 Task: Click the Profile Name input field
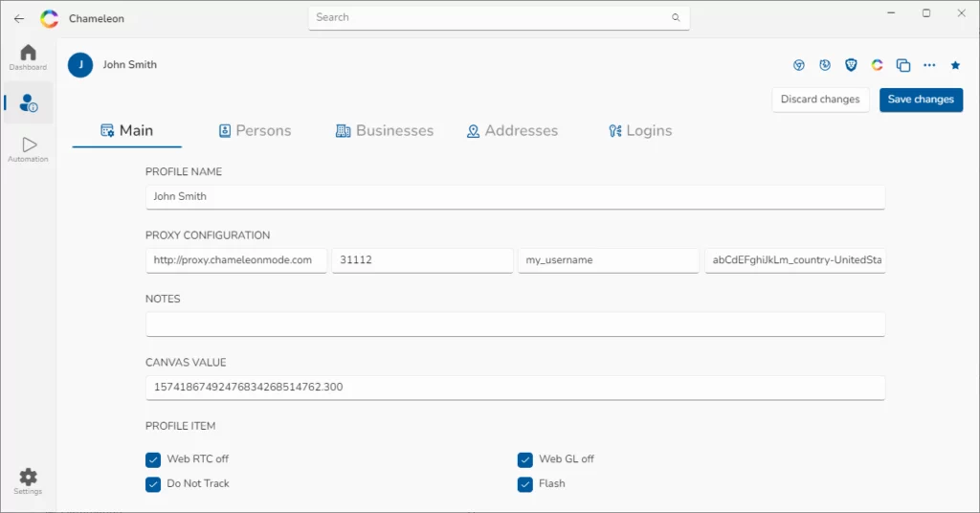(x=515, y=197)
